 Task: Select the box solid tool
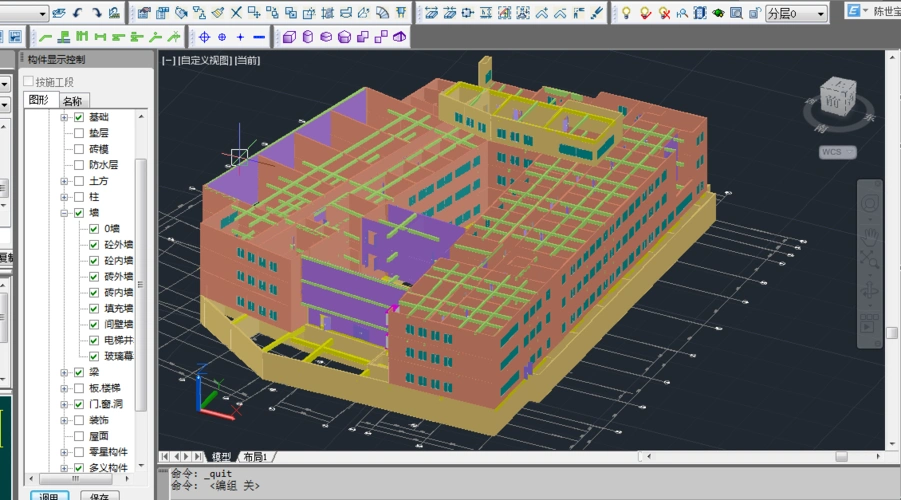[x=290, y=37]
